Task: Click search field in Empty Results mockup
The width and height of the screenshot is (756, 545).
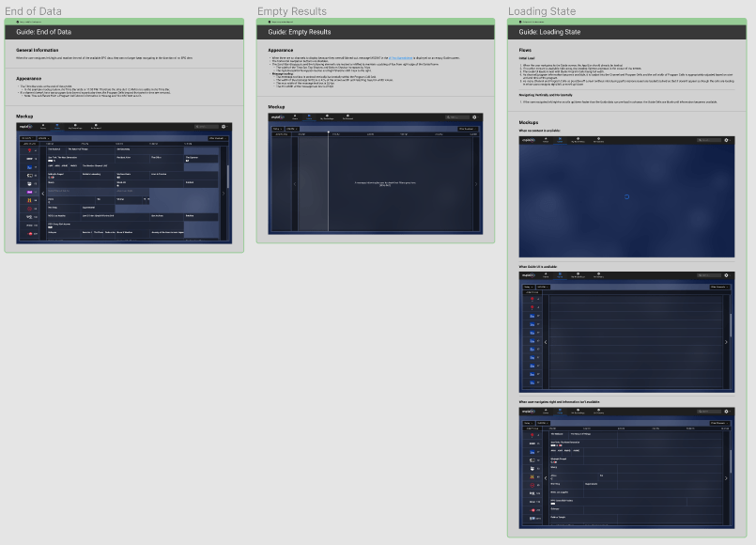Action: 456,117
